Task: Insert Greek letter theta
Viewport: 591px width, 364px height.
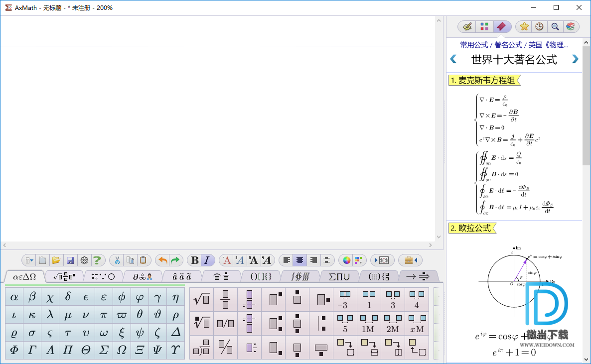Action: coord(140,315)
